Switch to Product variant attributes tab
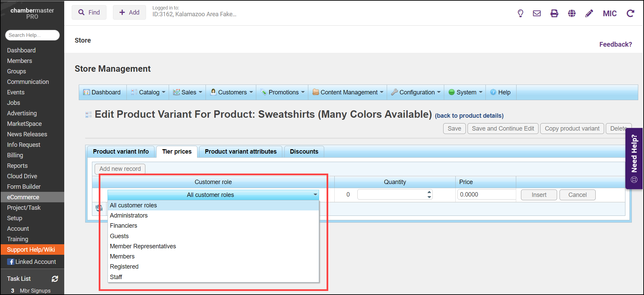The height and width of the screenshot is (295, 644). (x=240, y=152)
